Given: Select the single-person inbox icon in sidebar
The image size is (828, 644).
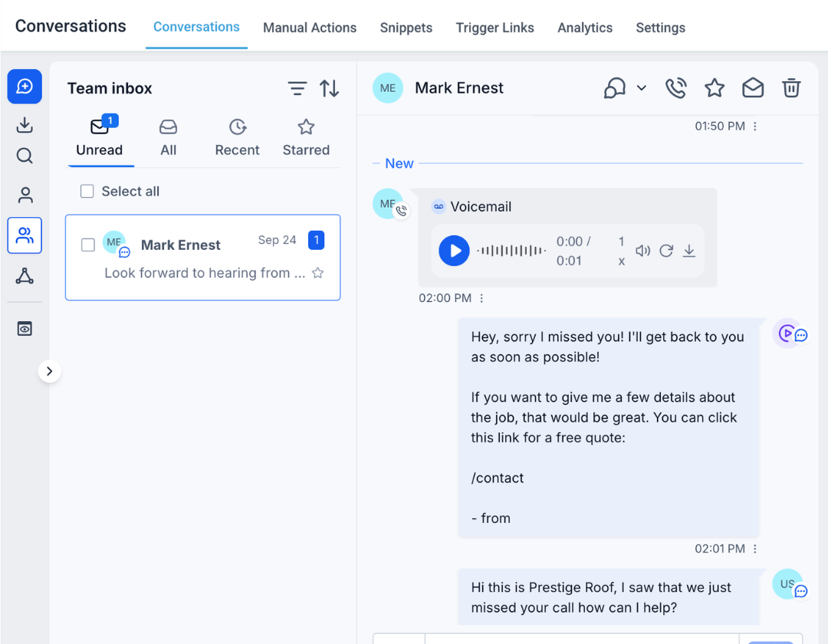Looking at the screenshot, I should pyautogui.click(x=25, y=195).
